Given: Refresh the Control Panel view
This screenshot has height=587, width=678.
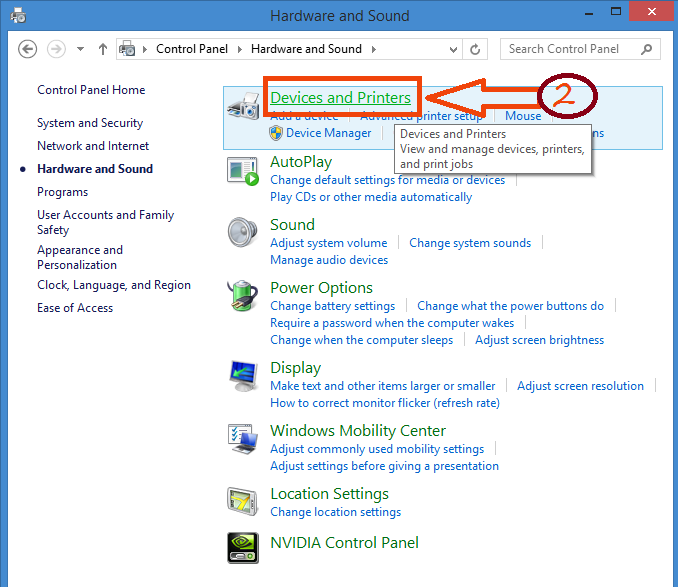Looking at the screenshot, I should [475, 49].
